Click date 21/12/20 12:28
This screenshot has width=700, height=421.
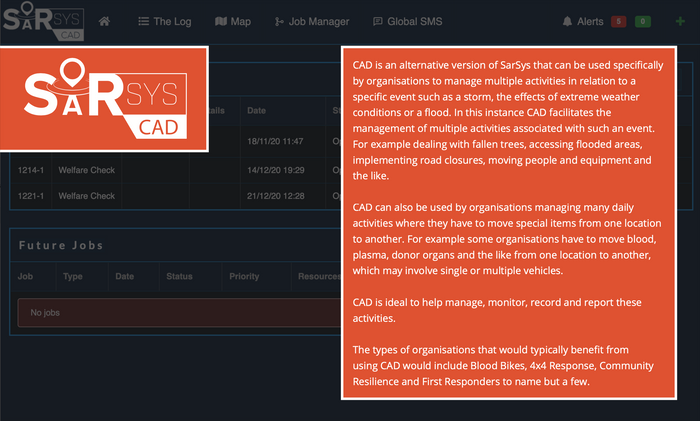click(x=276, y=196)
